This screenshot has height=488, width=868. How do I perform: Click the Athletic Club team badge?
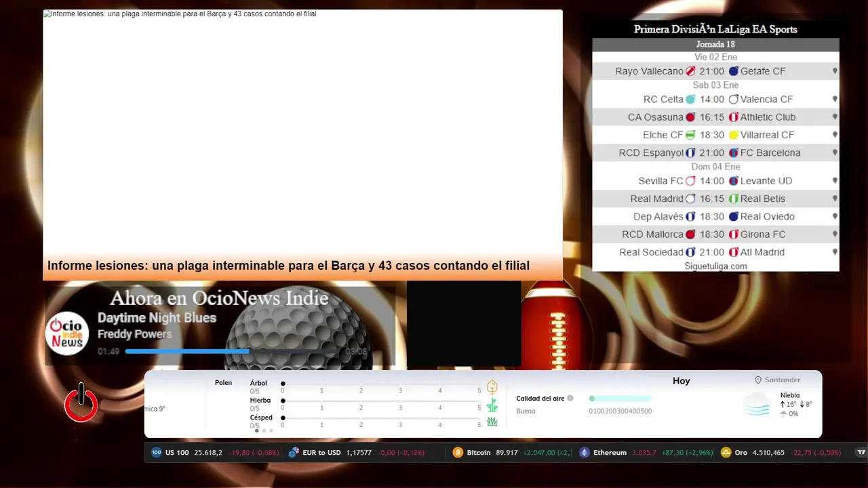(733, 117)
